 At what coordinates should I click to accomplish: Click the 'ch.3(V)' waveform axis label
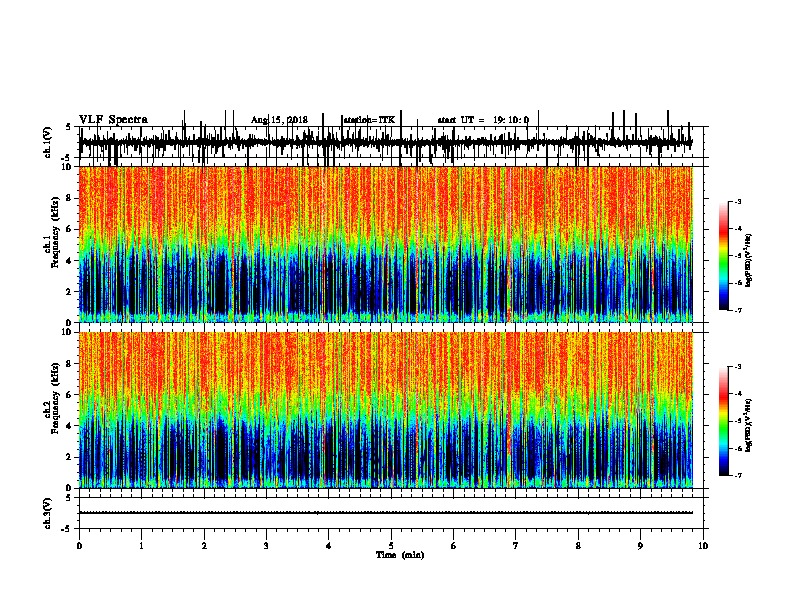click(48, 513)
